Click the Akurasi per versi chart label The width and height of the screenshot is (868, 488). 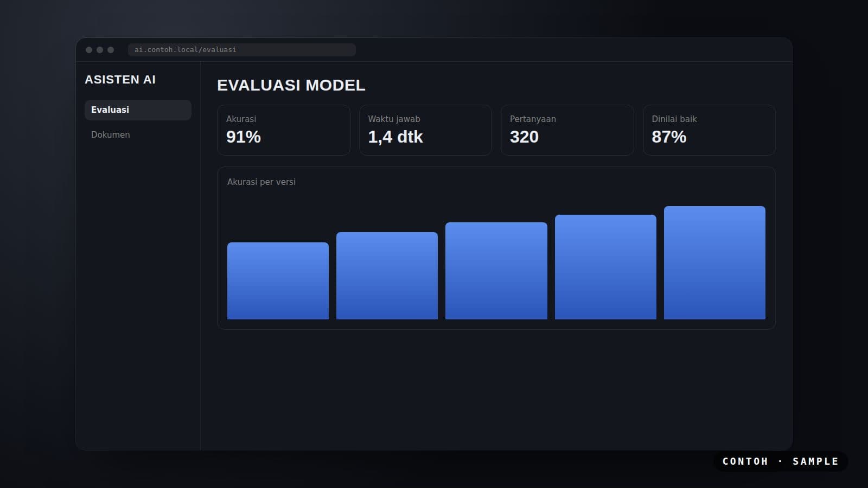261,182
